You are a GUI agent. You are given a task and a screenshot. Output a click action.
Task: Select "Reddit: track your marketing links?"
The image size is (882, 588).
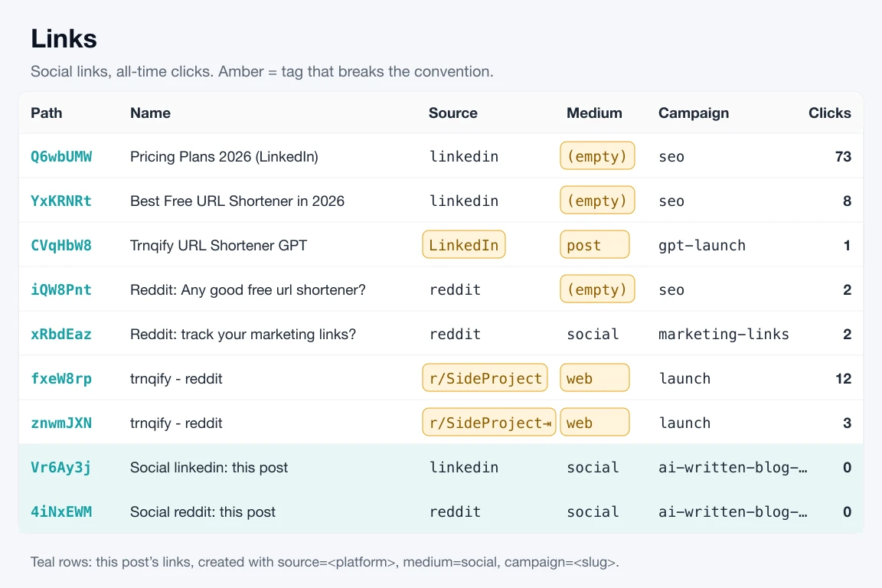pyautogui.click(x=243, y=335)
